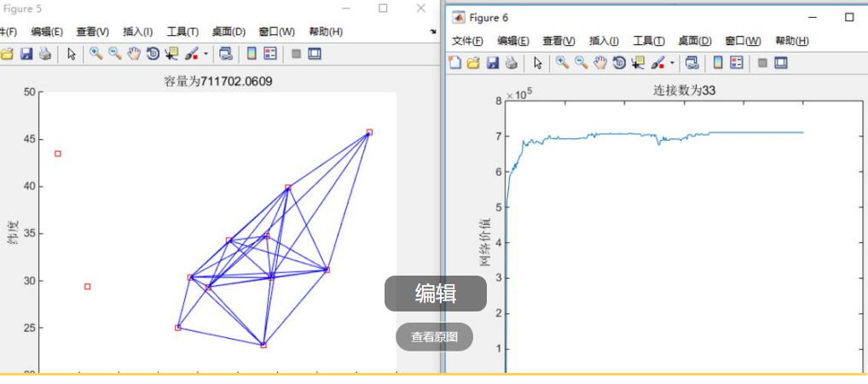The height and width of the screenshot is (384, 868).
Task: Toggle Edit Plot arrow in Figure 5
Action: [72, 54]
